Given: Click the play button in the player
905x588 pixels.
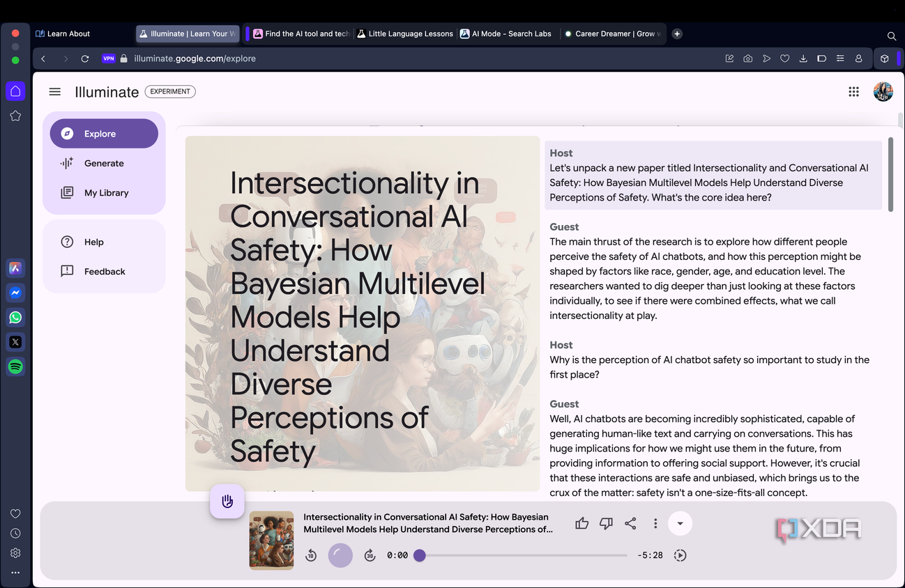Looking at the screenshot, I should click(x=340, y=555).
